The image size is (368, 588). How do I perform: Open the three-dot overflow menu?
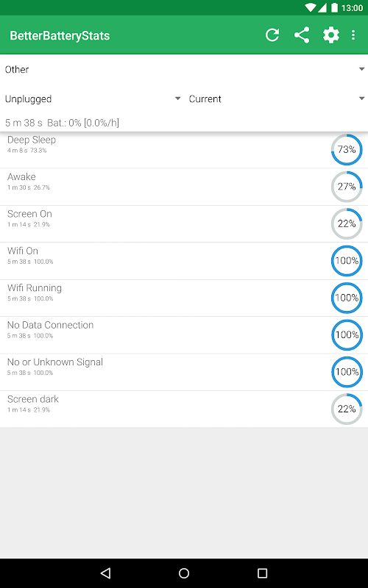pos(353,35)
